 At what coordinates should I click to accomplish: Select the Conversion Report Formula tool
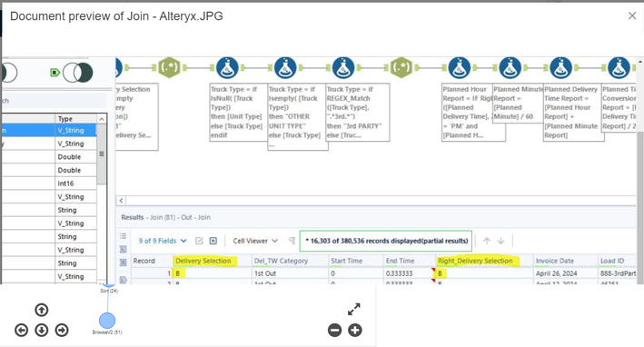pos(619,67)
